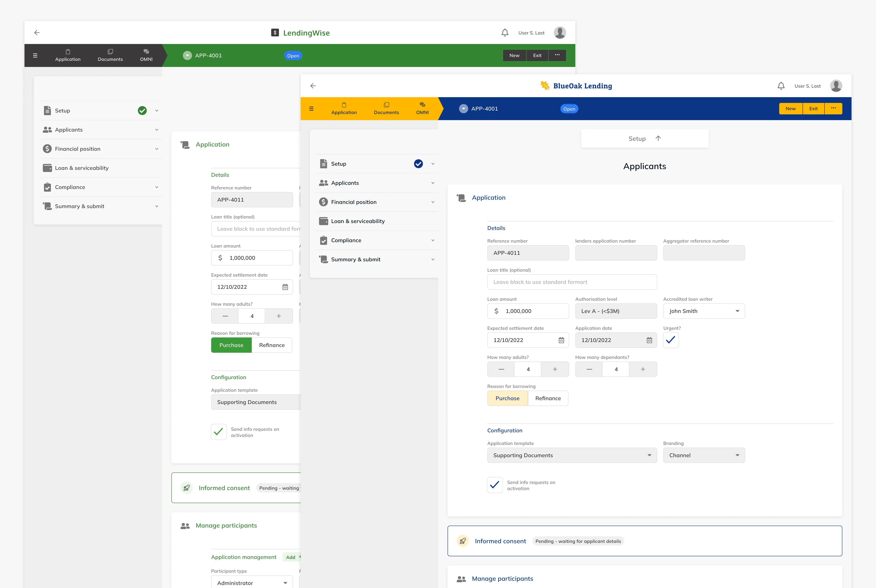Screen dimensions: 876x588
Task: Click Exit button in BlueOak blue bar
Action: point(813,108)
